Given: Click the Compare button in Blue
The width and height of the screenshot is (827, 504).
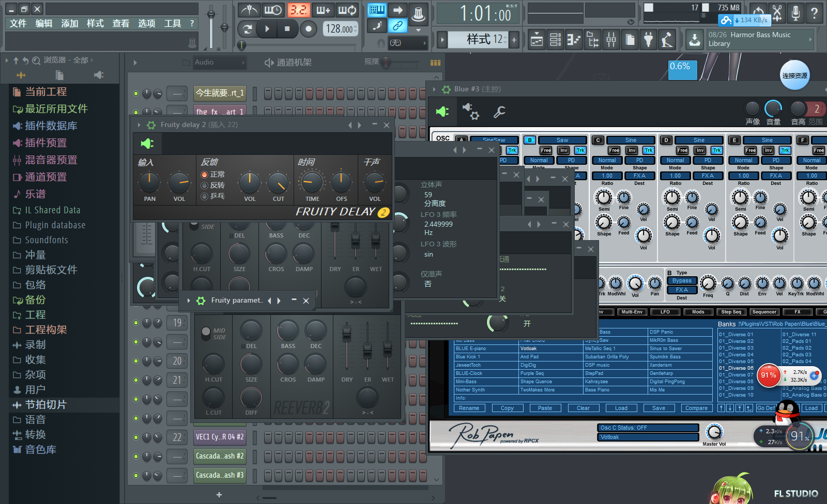Looking at the screenshot, I should [696, 408].
